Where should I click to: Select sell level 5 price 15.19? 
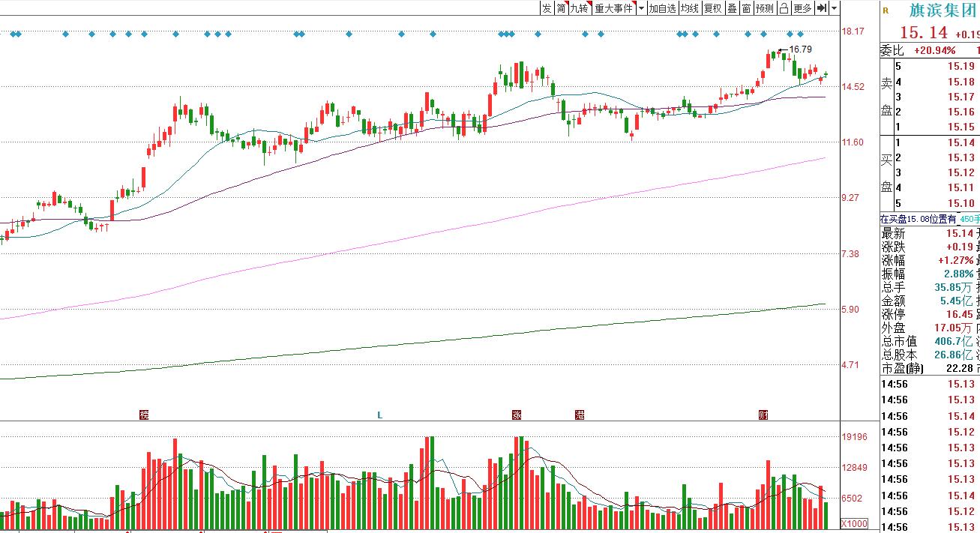(x=961, y=67)
